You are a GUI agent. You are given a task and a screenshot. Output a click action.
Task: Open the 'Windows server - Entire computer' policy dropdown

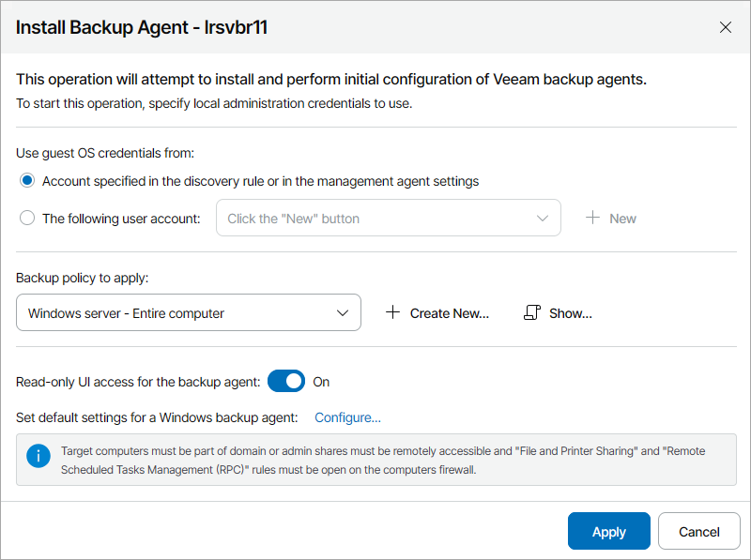coord(178,313)
